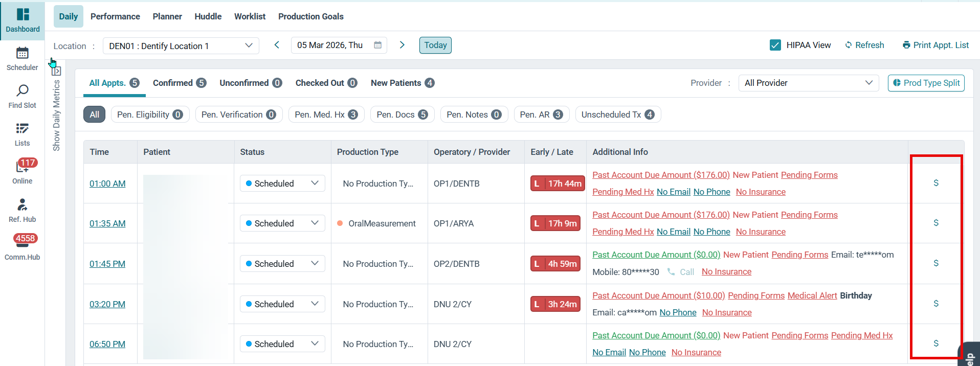Click the Today button
This screenshot has width=980, height=366.
pos(435,45)
